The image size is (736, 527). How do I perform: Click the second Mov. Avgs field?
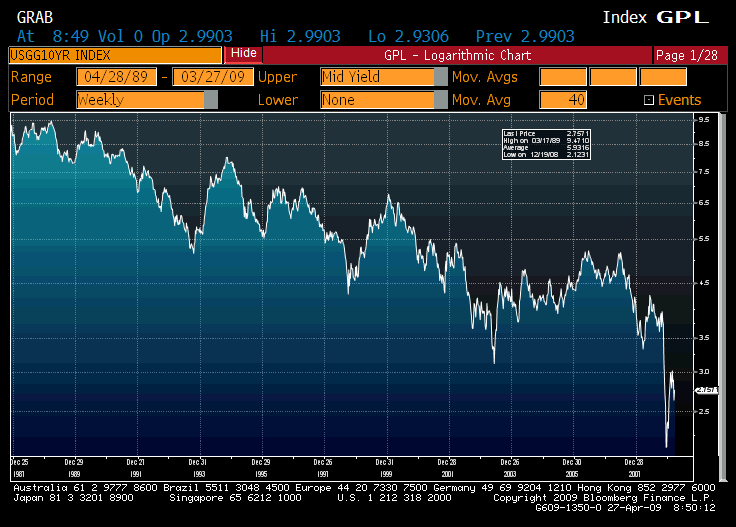612,77
